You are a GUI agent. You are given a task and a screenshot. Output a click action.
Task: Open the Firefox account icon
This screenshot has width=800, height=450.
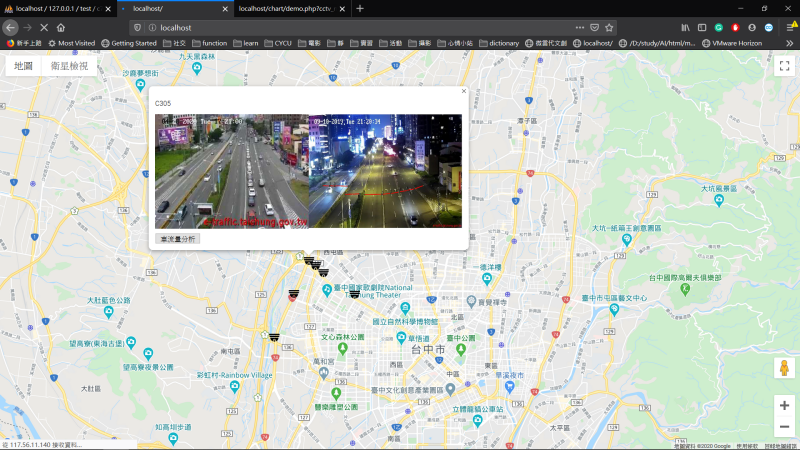point(752,28)
